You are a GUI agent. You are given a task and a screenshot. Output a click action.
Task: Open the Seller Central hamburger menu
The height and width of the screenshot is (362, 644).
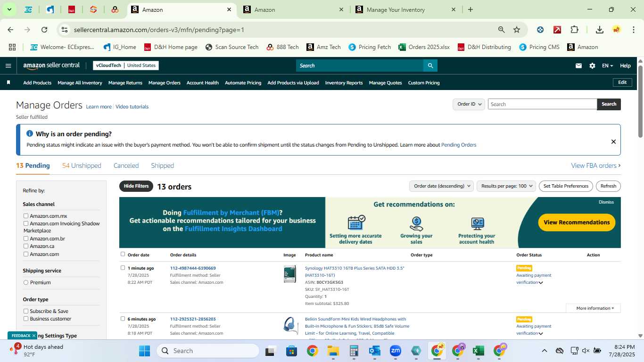[8, 66]
